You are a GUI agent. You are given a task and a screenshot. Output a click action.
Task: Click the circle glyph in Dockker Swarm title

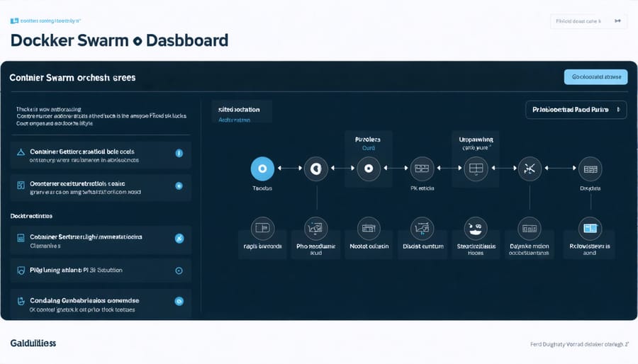138,41
